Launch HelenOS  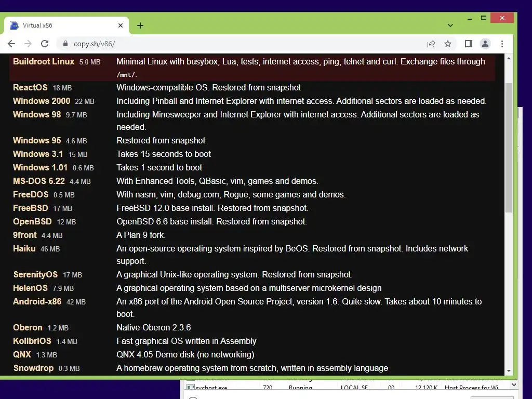click(30, 288)
